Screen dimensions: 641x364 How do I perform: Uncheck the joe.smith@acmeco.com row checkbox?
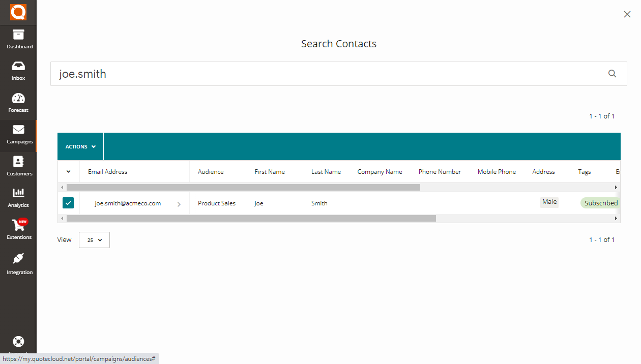68,203
